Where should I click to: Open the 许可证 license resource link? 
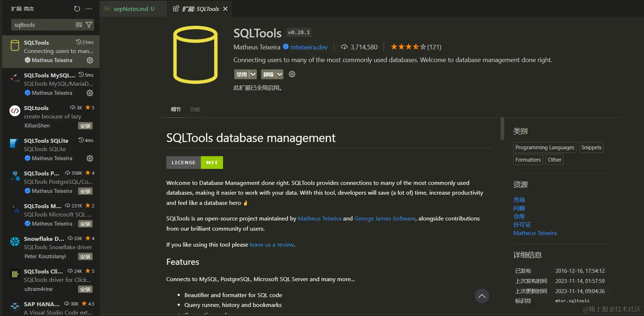tap(522, 225)
